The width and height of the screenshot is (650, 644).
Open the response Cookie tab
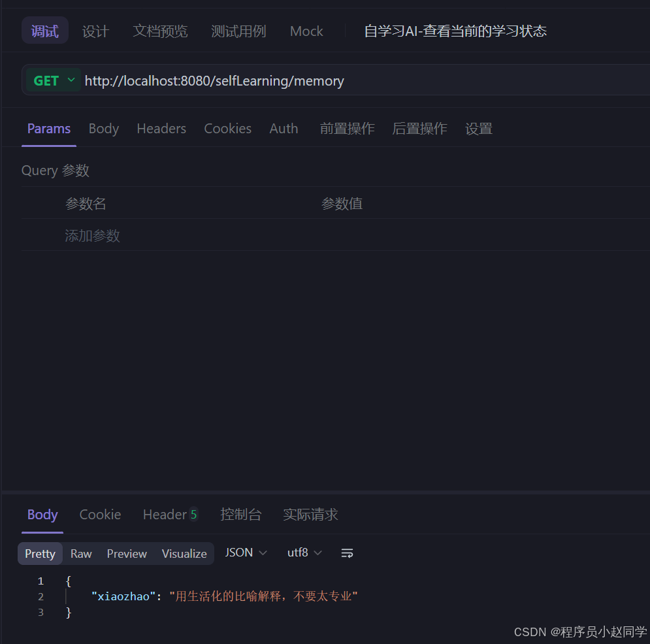[x=100, y=514]
